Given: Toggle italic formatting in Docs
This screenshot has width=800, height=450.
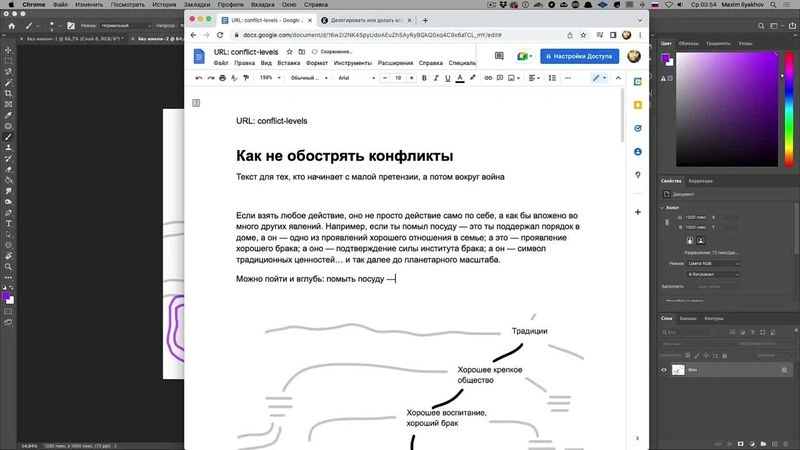Looking at the screenshot, I should (x=436, y=78).
